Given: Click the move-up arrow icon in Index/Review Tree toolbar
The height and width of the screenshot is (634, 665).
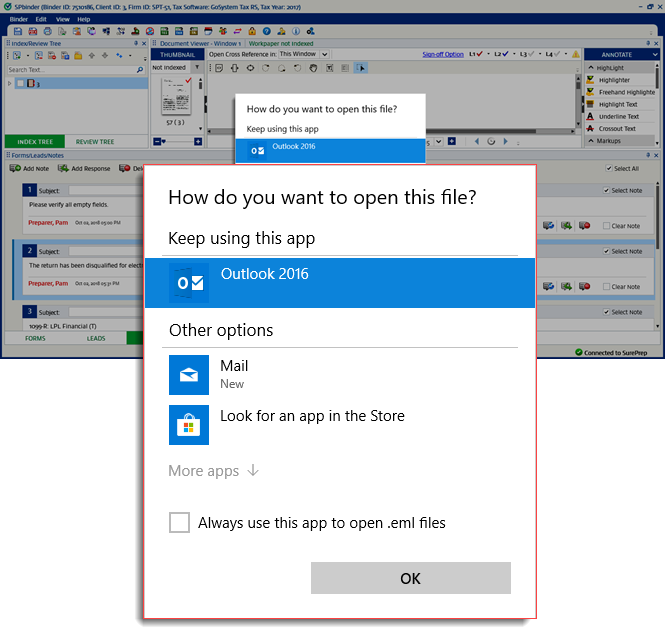Looking at the screenshot, I should point(92,56).
